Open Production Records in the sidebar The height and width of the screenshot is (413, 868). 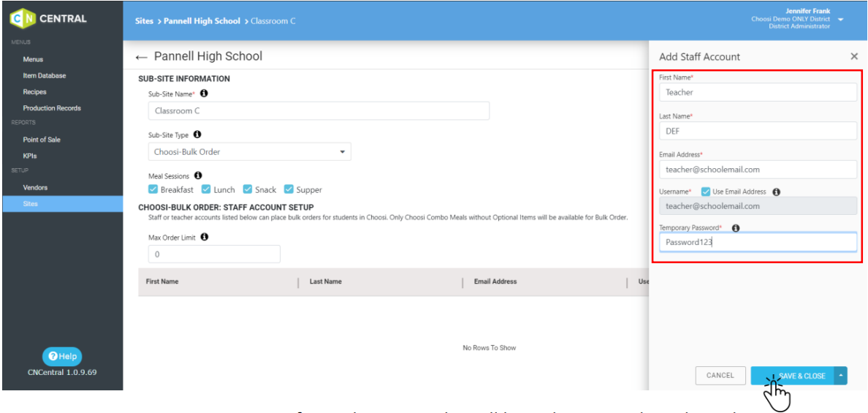point(51,108)
